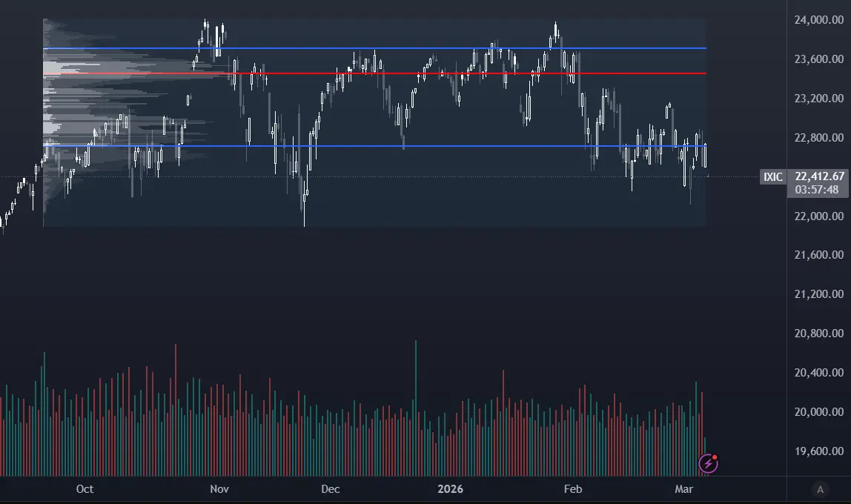Click the Oct label on time axis

point(85,489)
